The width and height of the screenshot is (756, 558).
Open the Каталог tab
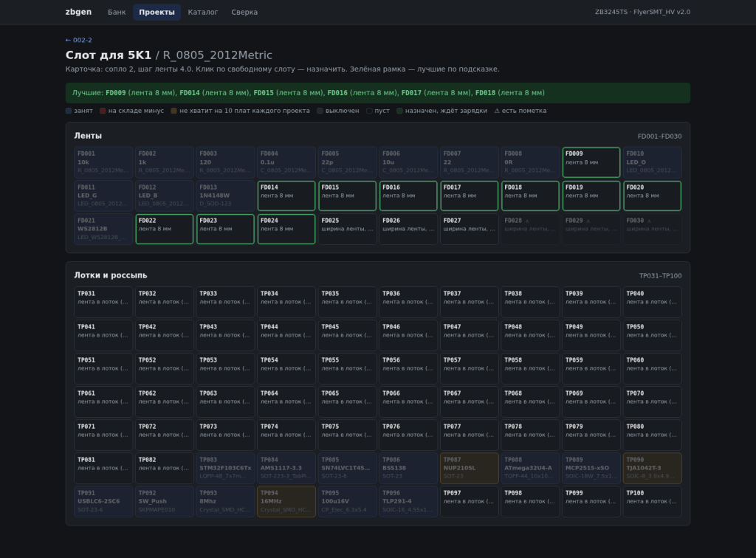click(x=203, y=12)
